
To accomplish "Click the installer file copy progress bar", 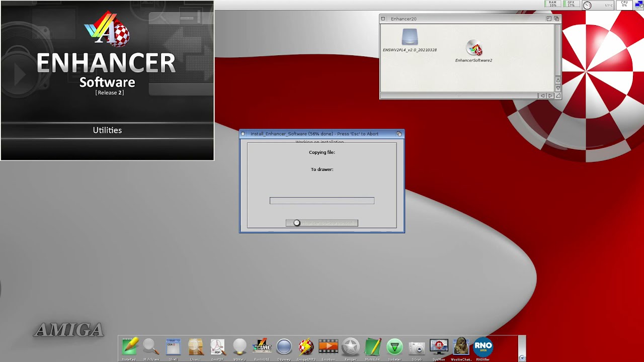I will [x=322, y=201].
